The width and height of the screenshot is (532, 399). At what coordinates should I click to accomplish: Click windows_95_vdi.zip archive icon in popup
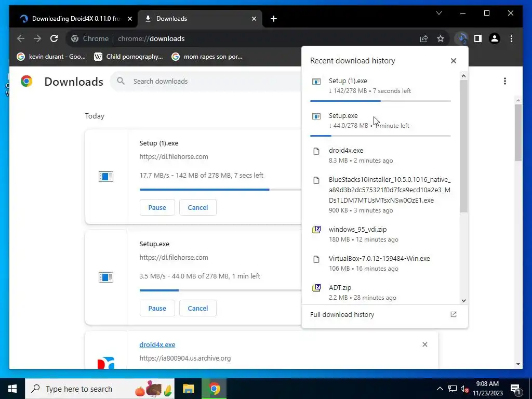tap(316, 230)
